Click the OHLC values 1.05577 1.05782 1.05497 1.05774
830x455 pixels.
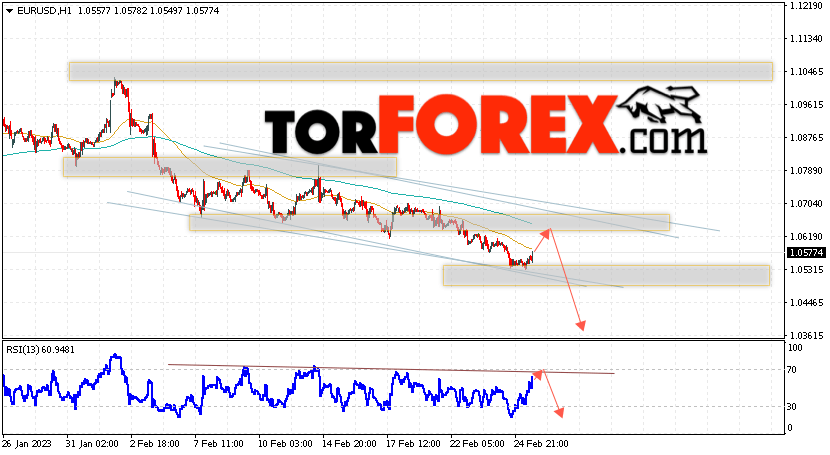[148, 11]
